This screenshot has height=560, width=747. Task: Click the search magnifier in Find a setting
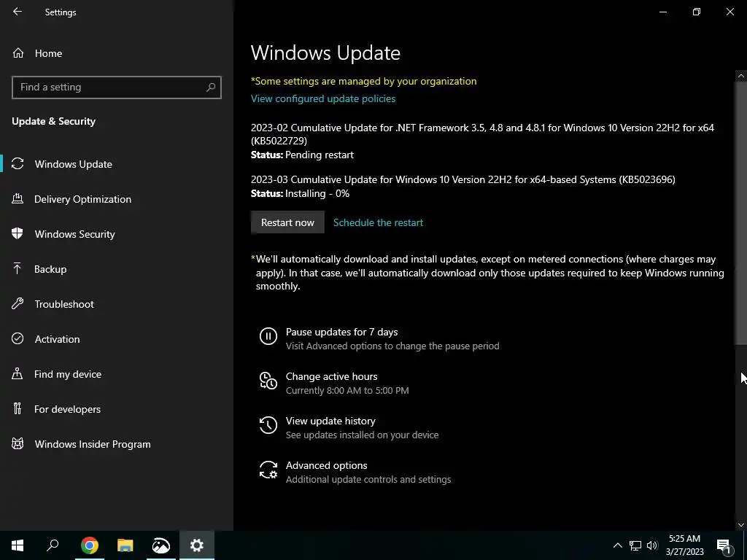[x=211, y=87]
